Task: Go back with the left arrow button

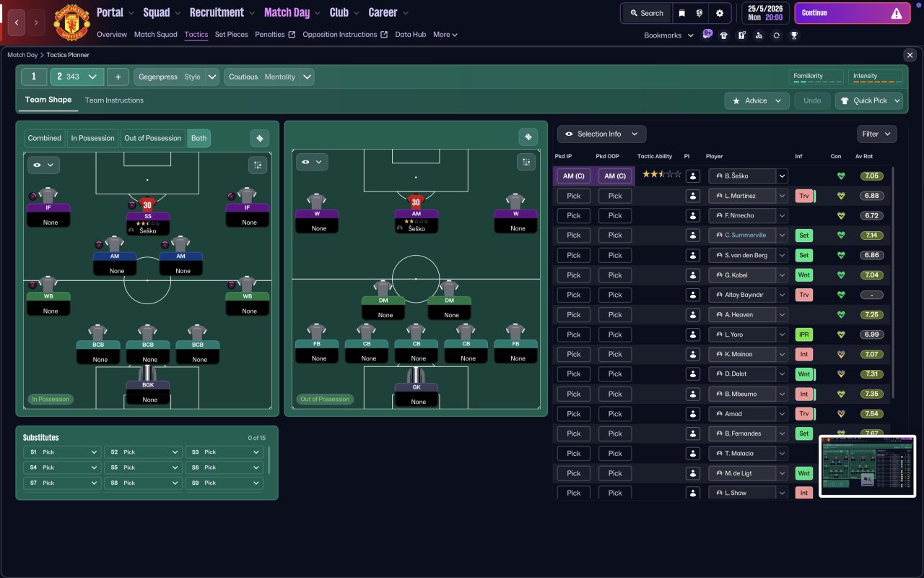Action: (x=17, y=23)
